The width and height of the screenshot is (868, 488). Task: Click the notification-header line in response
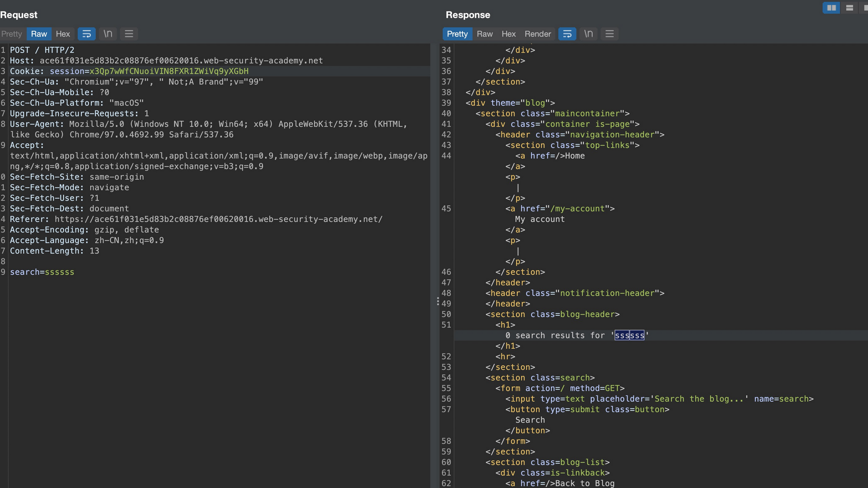coord(575,293)
